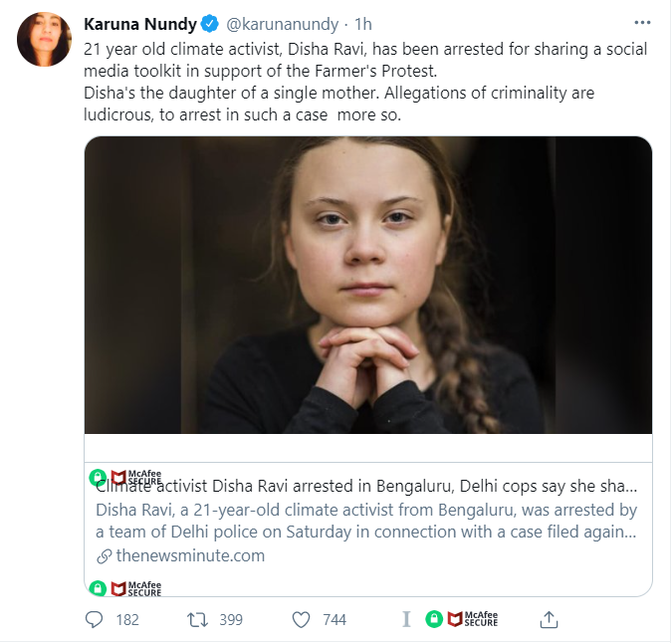The height and width of the screenshot is (643, 672).
Task: Click the Karuna Nundy display name
Action: 141,23
